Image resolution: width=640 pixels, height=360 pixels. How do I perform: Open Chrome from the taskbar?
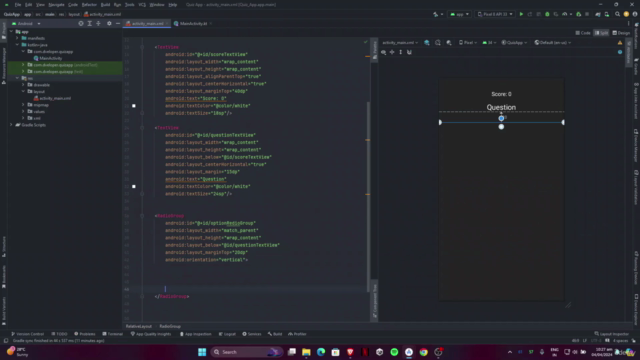pos(424,352)
